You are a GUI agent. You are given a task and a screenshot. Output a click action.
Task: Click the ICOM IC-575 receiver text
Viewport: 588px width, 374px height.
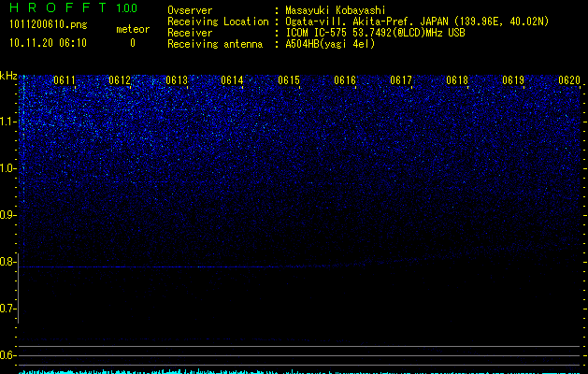click(x=375, y=33)
